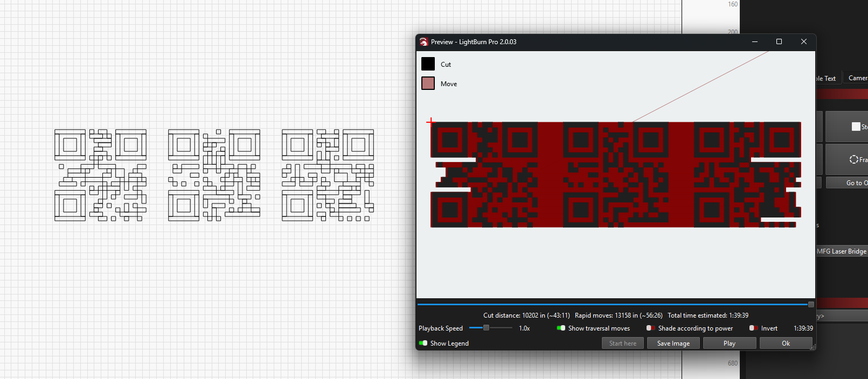Viewport: 868px width, 379px height.
Task: Toggle Show traversal moves switch
Action: pos(561,328)
